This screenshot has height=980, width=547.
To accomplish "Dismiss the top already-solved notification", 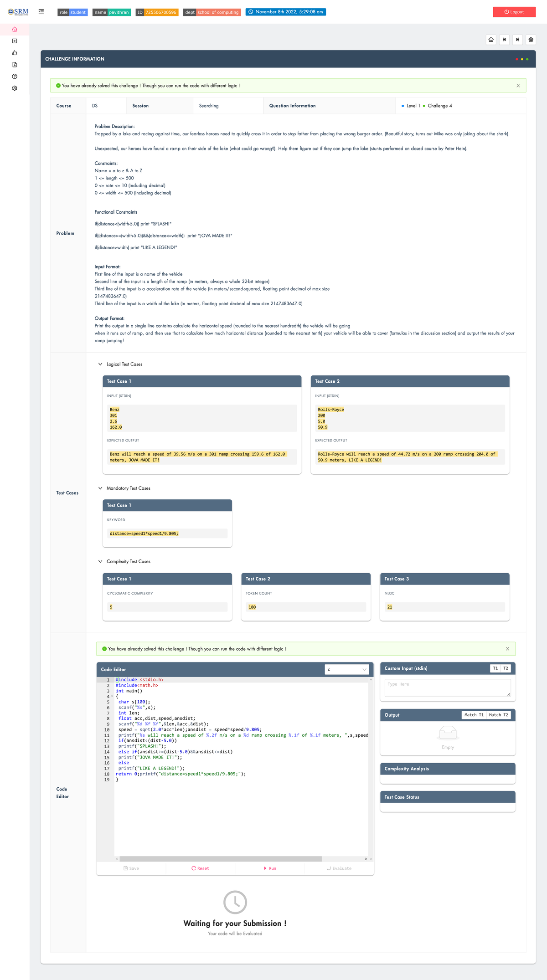I will tap(518, 86).
